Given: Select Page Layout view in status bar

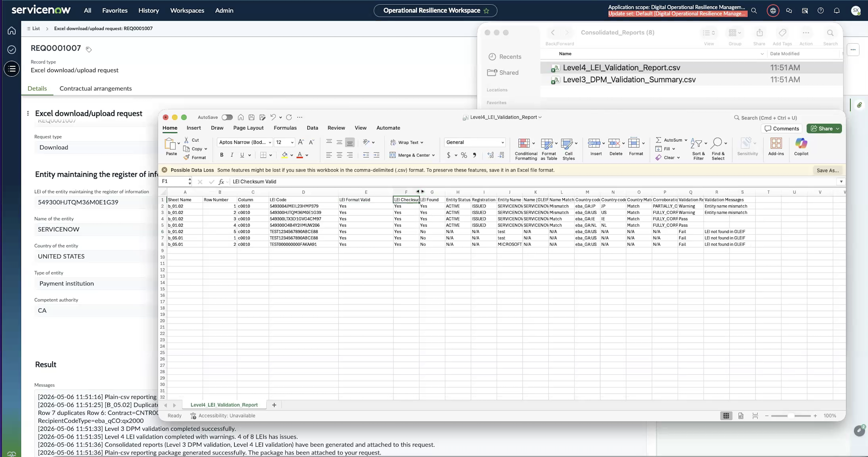Looking at the screenshot, I should tap(741, 416).
